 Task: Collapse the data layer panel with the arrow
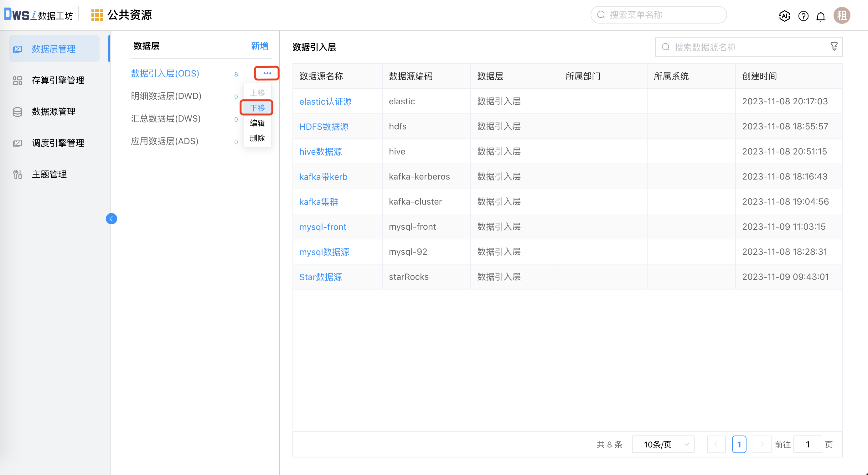click(111, 218)
